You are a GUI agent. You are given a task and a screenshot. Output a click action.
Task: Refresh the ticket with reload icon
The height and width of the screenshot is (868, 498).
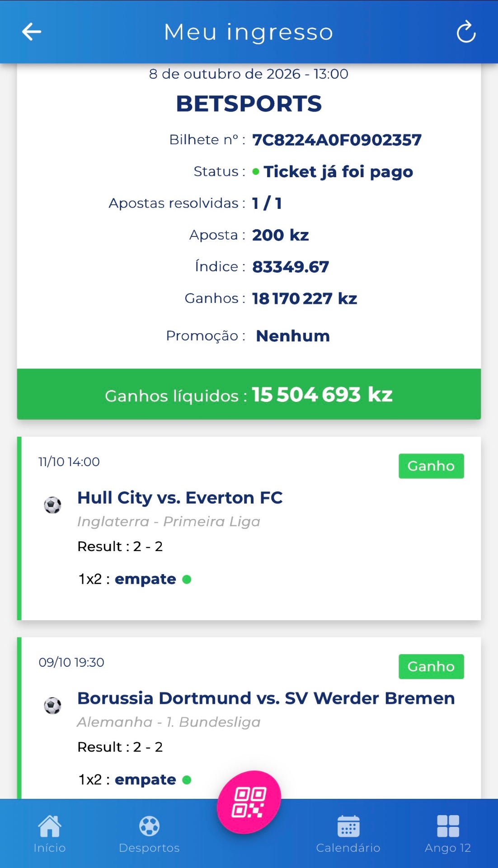point(466,32)
